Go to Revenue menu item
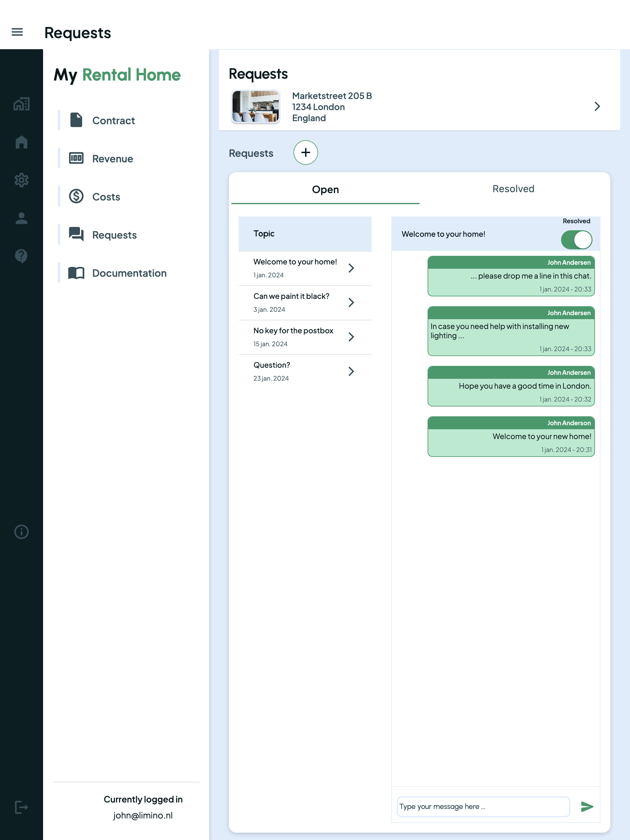 click(x=113, y=159)
